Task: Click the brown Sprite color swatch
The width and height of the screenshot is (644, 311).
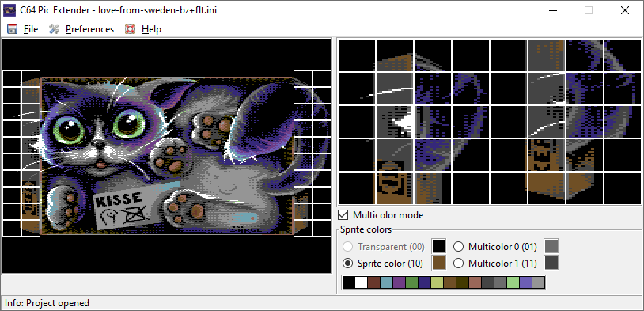Action: pos(439,263)
